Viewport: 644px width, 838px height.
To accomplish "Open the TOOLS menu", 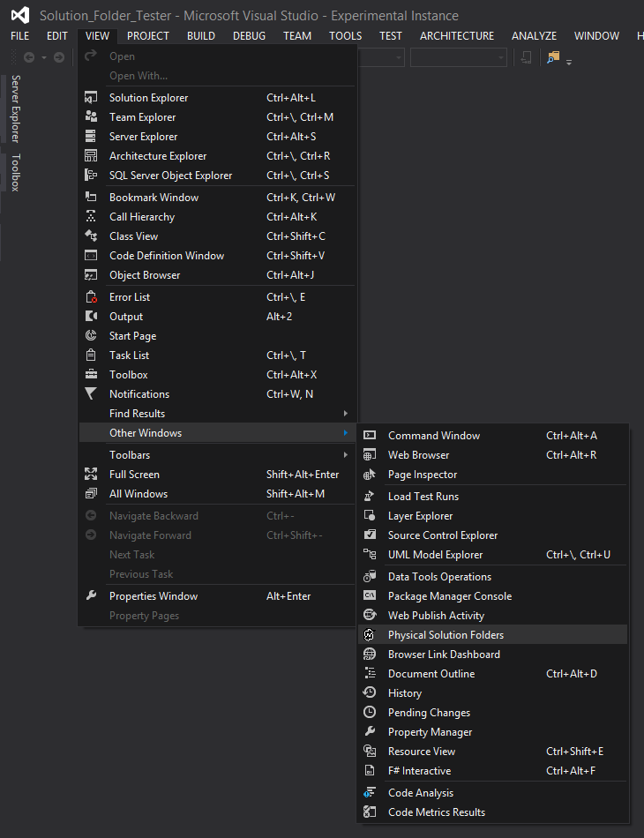I will coord(345,36).
